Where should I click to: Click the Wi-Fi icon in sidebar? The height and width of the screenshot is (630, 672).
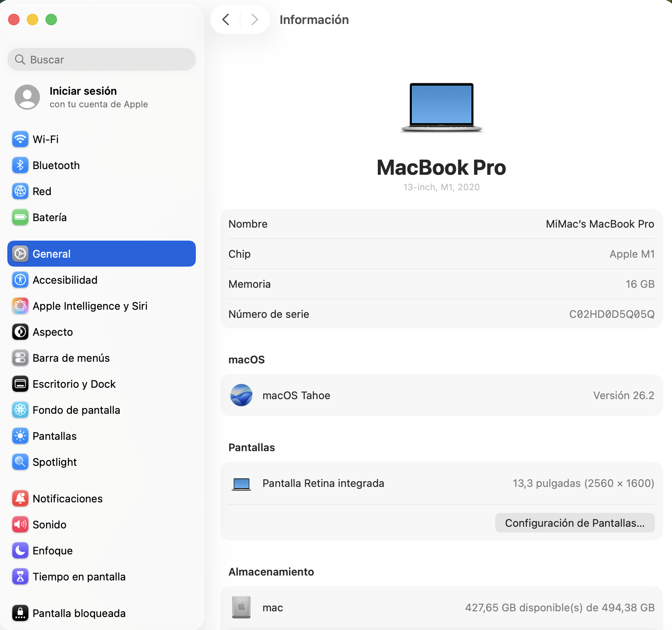[x=20, y=139]
